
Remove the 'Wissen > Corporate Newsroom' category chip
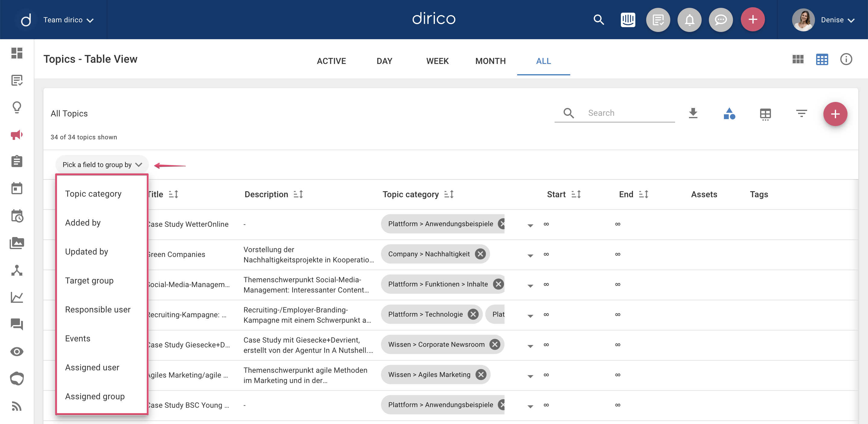(495, 344)
